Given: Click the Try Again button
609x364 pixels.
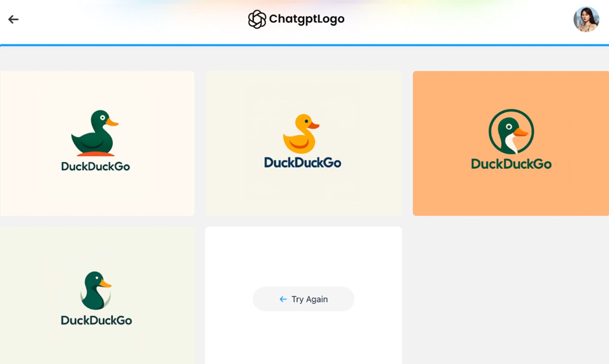Looking at the screenshot, I should click(x=304, y=299).
